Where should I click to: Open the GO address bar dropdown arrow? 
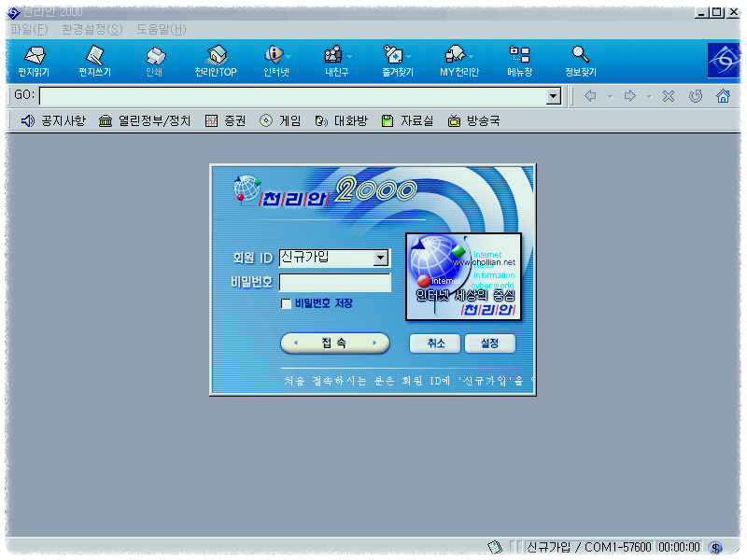(x=553, y=96)
